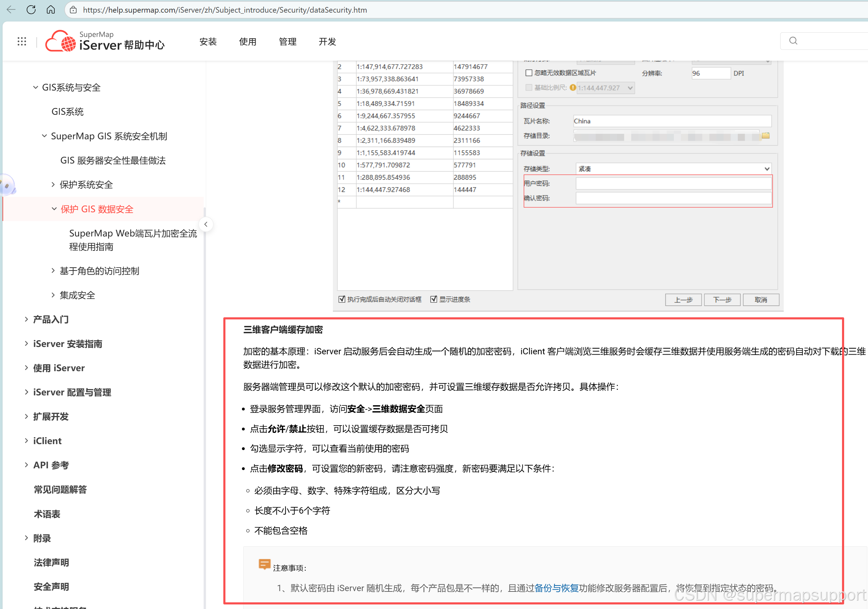
Task: Click the browser refresh icon
Action: (x=31, y=9)
